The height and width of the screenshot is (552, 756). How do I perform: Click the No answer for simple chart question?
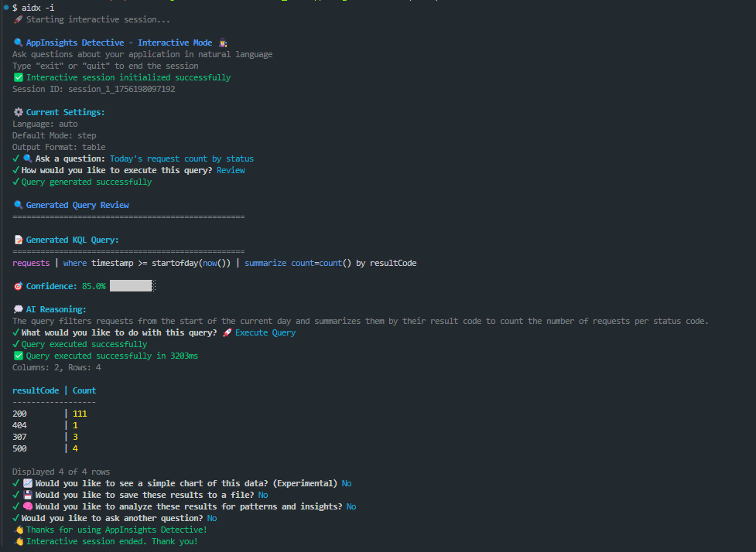tap(346, 483)
